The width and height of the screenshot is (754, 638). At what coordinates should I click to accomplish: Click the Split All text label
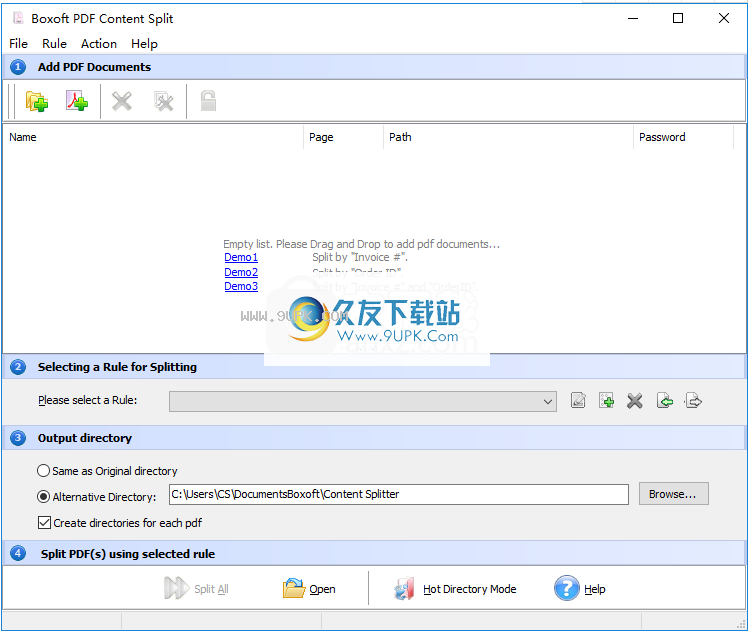(211, 589)
